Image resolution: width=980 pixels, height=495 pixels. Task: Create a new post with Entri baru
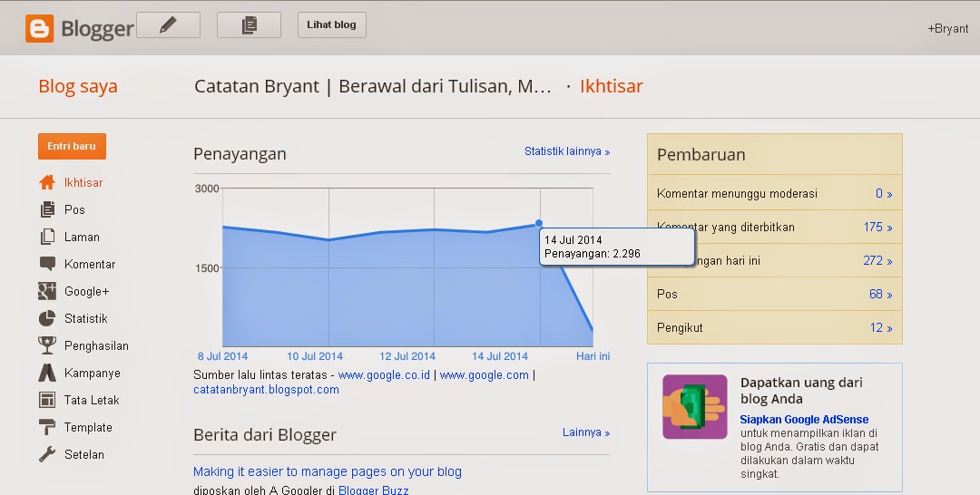pyautogui.click(x=72, y=146)
